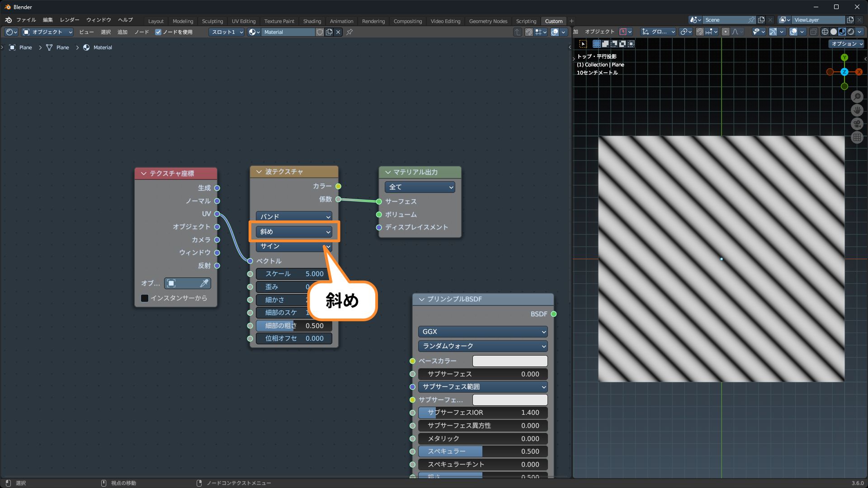Click the pin icon in node editor header
868x488 pixels.
point(349,32)
